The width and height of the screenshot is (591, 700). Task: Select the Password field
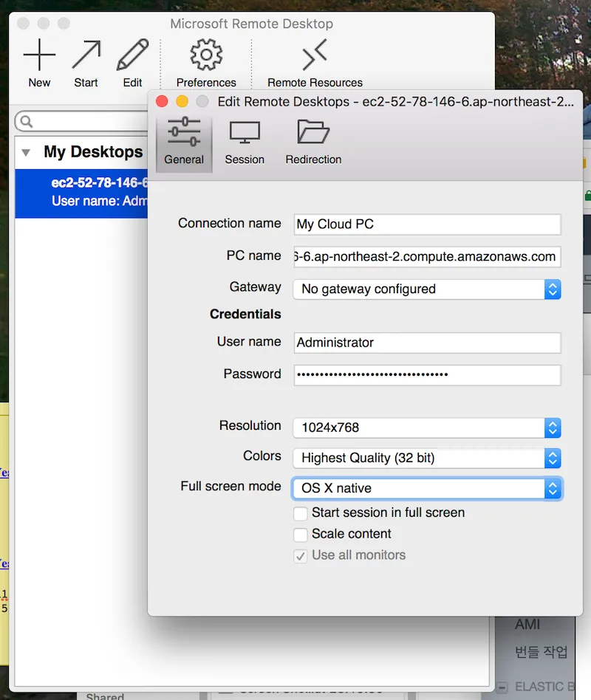click(x=427, y=375)
